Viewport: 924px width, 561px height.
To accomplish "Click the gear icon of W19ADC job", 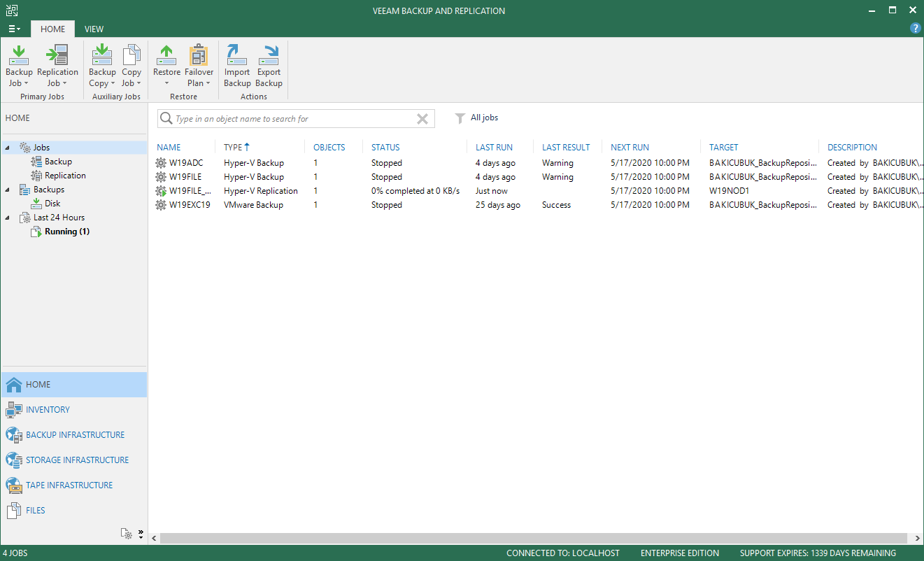I will (161, 163).
